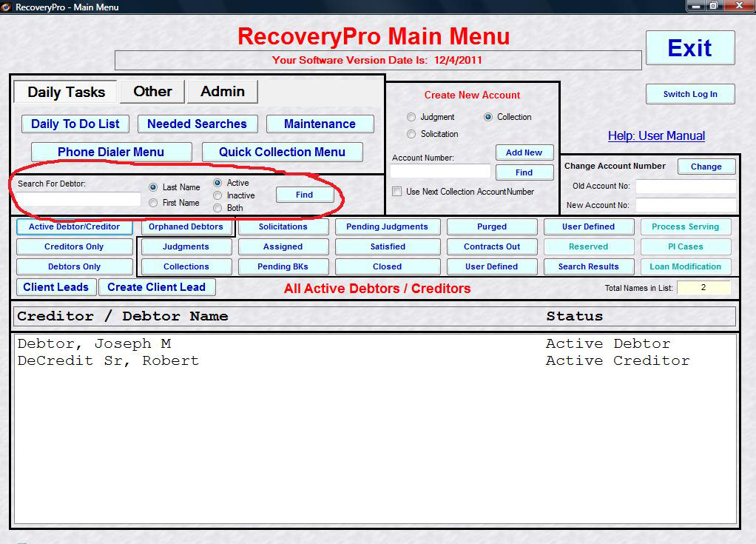Click the RecoveryPro title bar app icon
This screenshot has width=756, height=544.
click(x=6, y=7)
